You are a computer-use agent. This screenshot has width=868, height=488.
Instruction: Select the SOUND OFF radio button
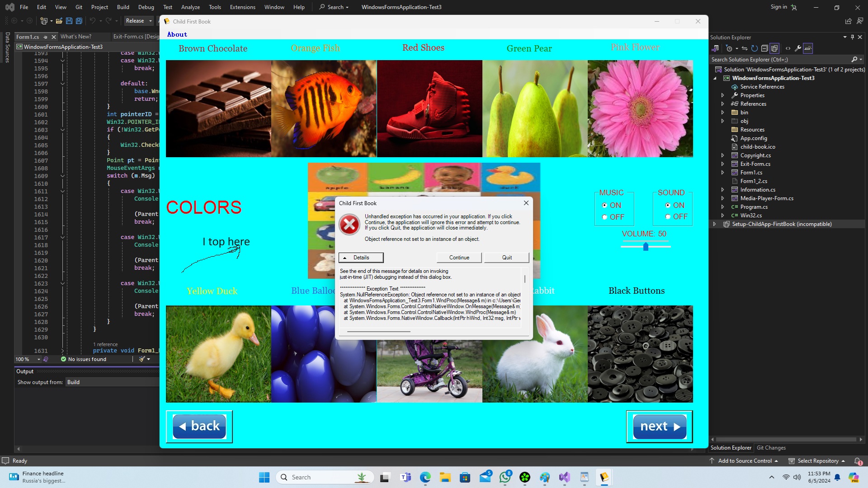point(668,217)
